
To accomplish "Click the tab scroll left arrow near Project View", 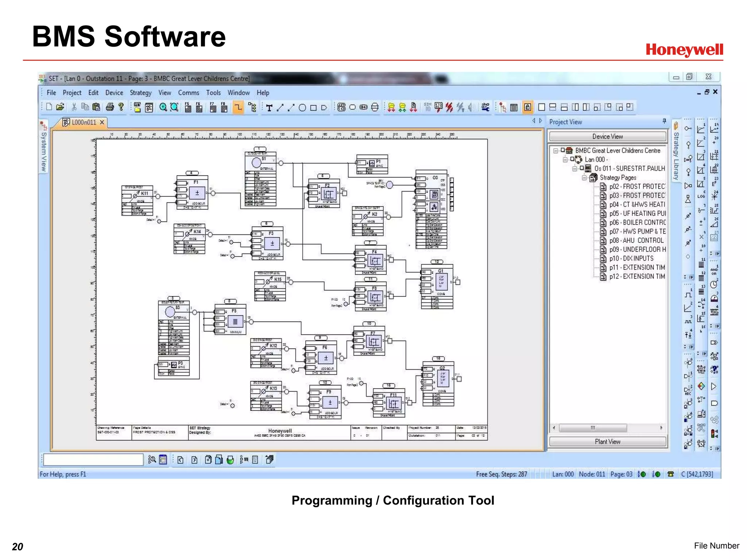I will [533, 121].
